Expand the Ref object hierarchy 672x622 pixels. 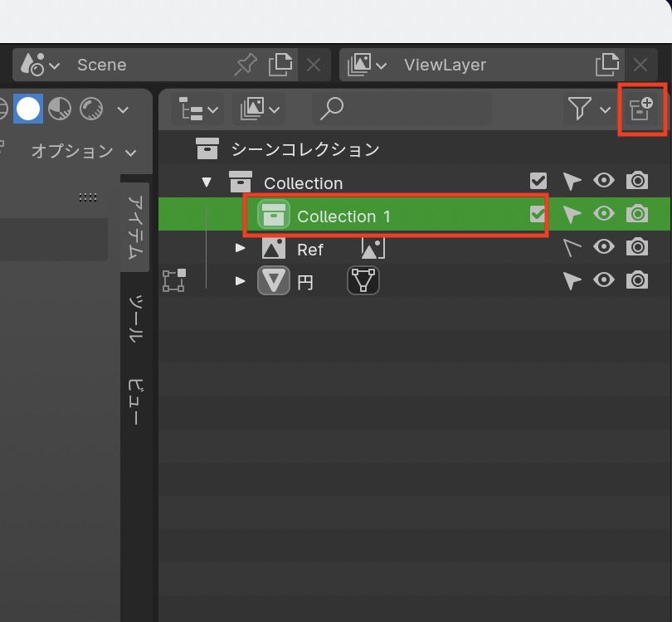point(240,247)
